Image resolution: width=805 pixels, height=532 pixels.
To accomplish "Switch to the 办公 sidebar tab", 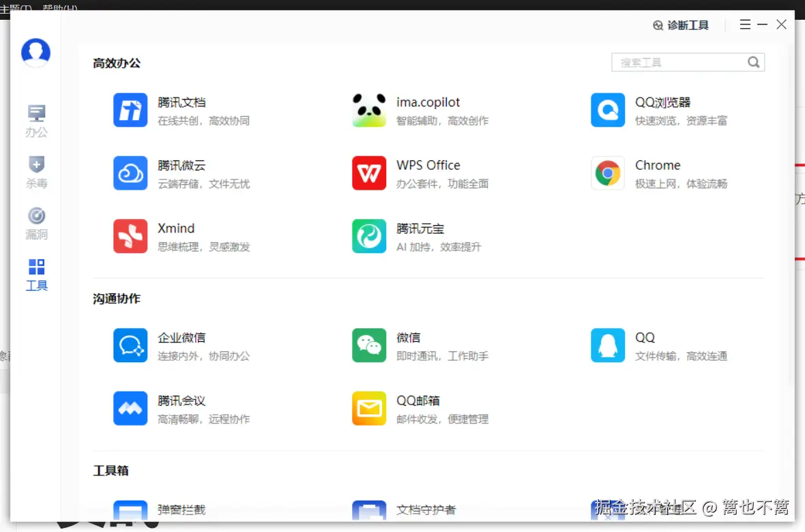I will tap(36, 121).
